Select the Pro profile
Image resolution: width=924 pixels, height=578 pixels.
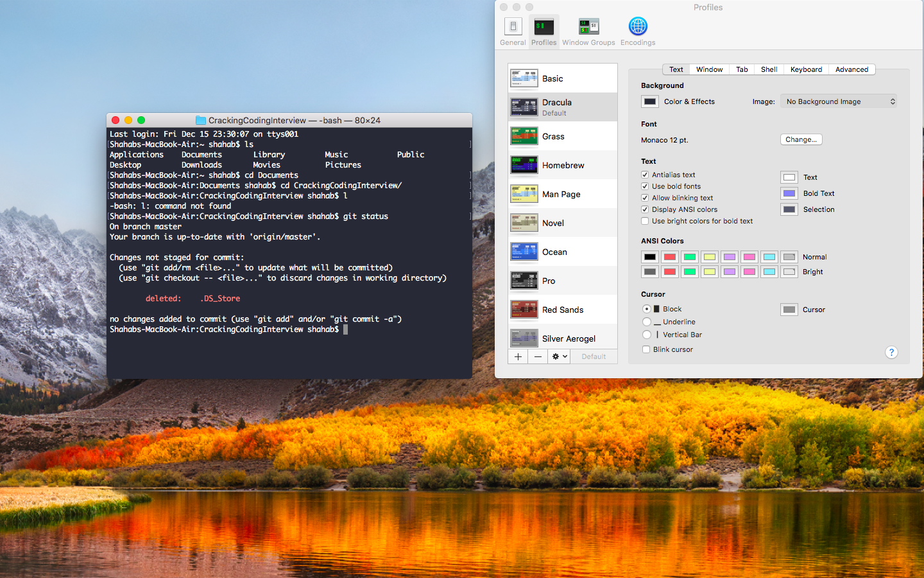(563, 281)
